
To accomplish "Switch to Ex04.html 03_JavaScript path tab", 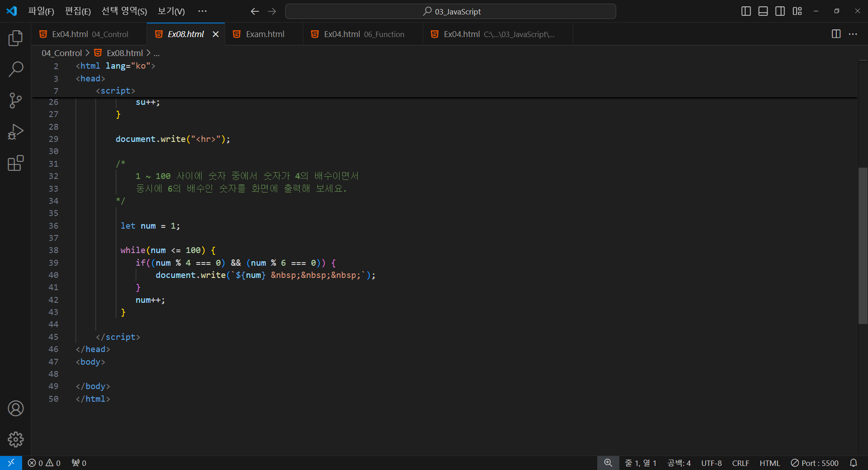I will click(499, 34).
